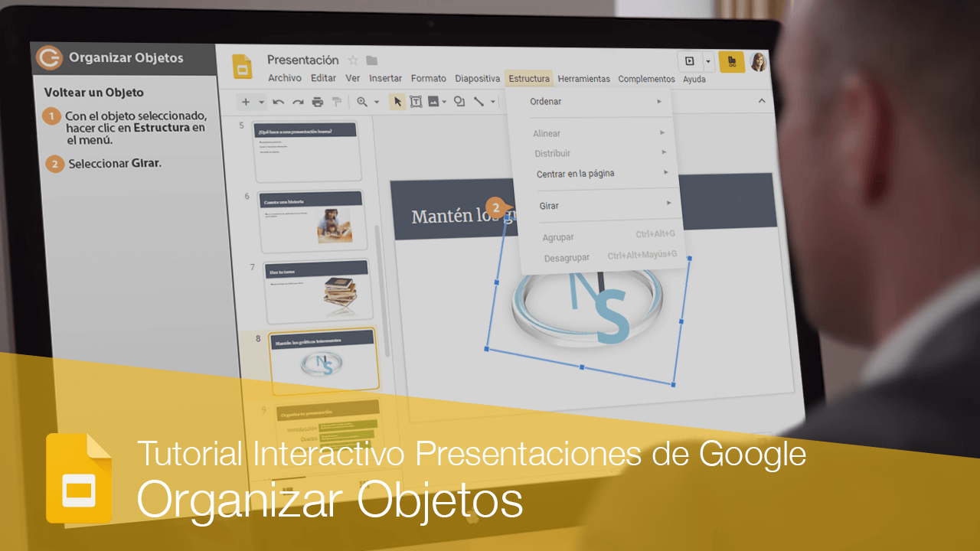Click the Undo arrow
The image size is (980, 551).
coord(278,102)
